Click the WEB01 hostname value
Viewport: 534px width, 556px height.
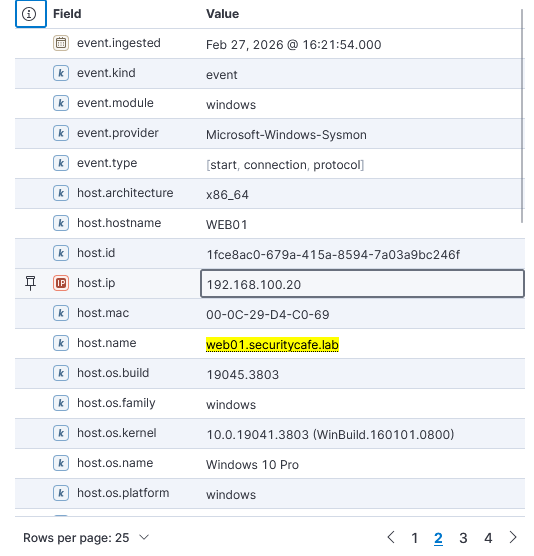click(x=227, y=225)
